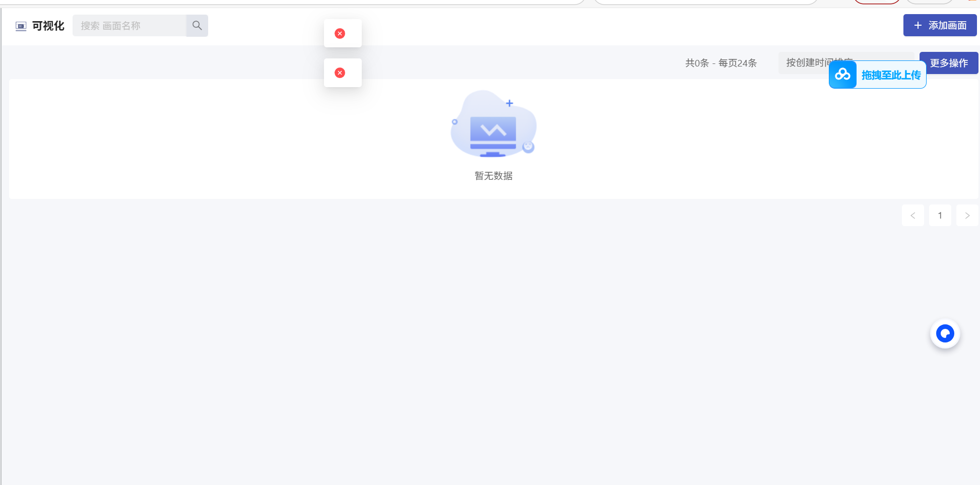
Task: Click the Baidu Netdisk icon in upload overlay
Action: pos(843,75)
